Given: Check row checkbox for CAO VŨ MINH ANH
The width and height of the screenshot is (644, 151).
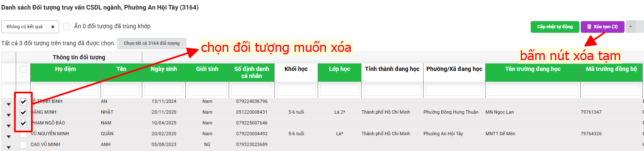Looking at the screenshot, I should (24, 145).
